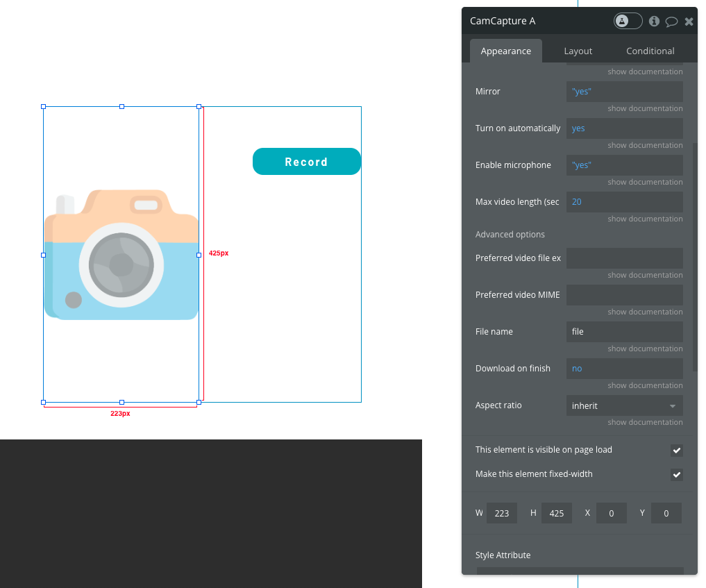This screenshot has height=588, width=706.
Task: Show documentation under Aspect ratio
Action: (645, 422)
